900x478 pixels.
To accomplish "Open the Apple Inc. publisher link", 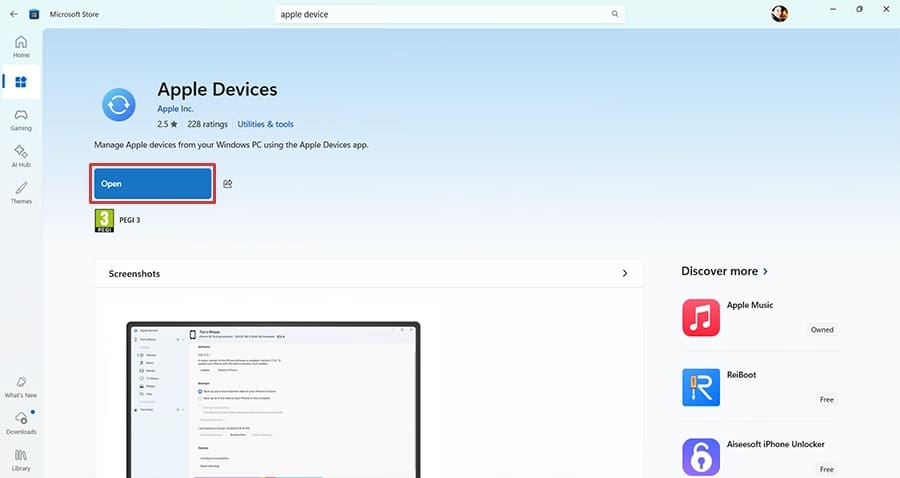I will point(175,108).
